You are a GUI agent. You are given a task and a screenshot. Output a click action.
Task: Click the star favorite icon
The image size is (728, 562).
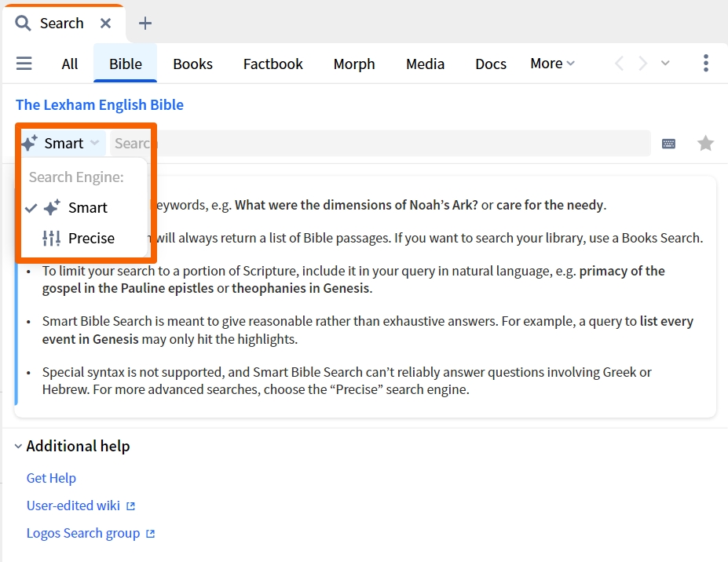click(706, 144)
